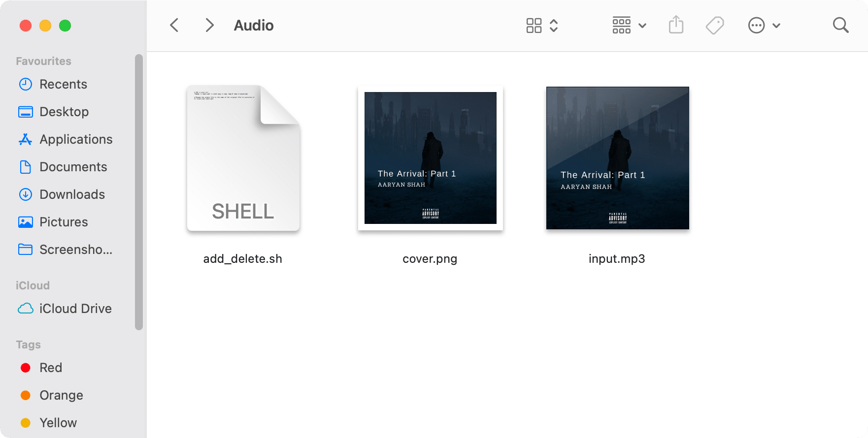This screenshot has width=868, height=438.
Task: Click the Audio window title
Action: point(254,25)
